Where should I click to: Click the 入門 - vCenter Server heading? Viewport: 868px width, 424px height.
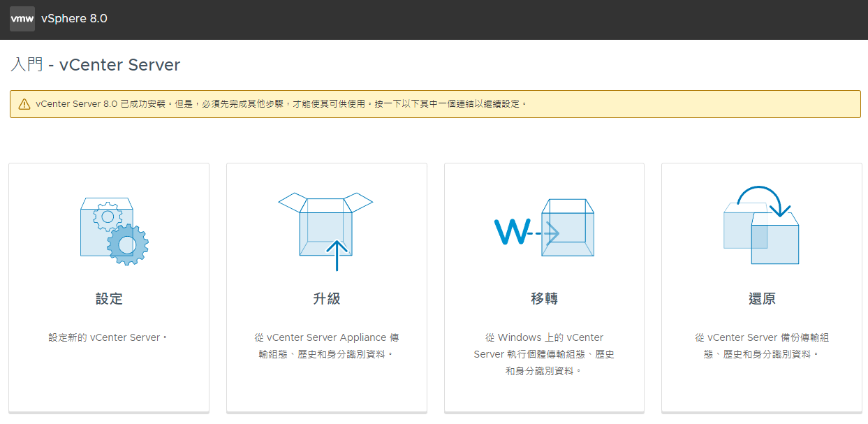(x=96, y=65)
